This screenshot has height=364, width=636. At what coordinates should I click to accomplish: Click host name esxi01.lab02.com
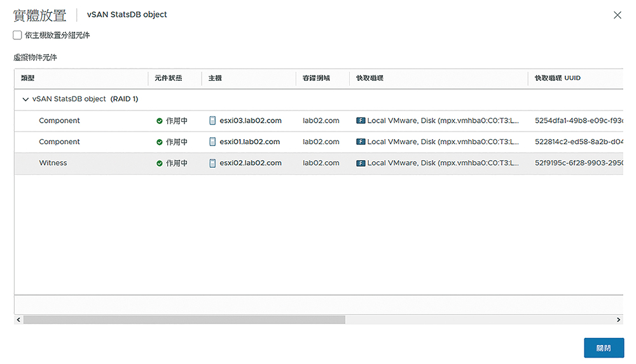pyautogui.click(x=250, y=142)
